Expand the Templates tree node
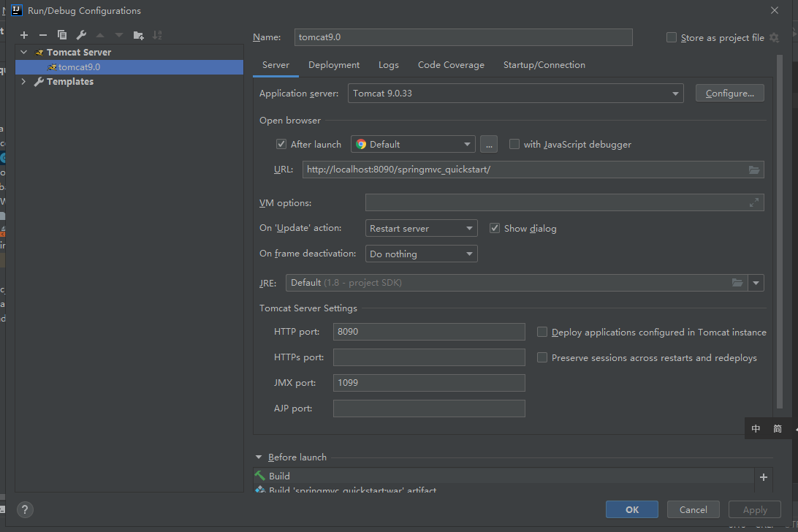798x532 pixels. pos(23,82)
